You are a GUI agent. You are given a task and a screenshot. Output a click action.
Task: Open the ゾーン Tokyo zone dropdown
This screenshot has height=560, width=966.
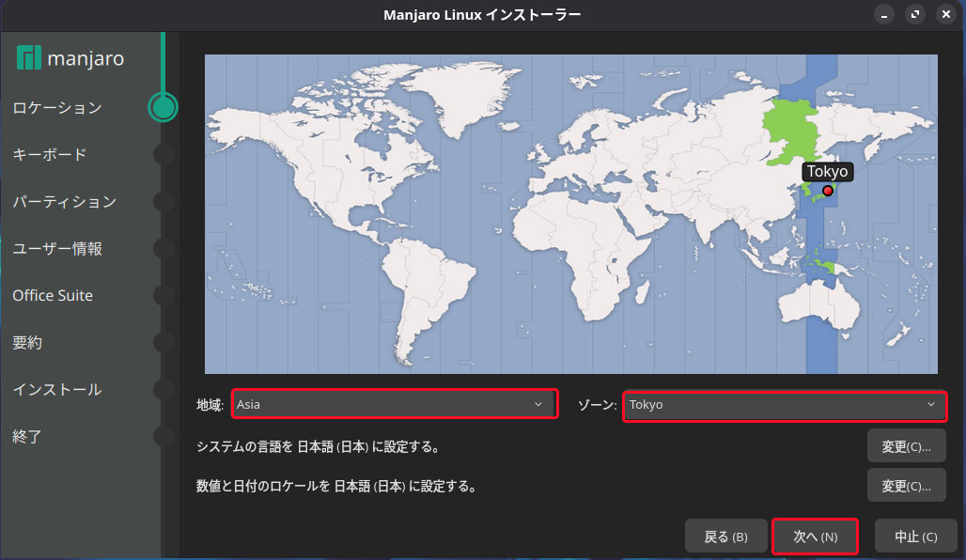(x=785, y=405)
